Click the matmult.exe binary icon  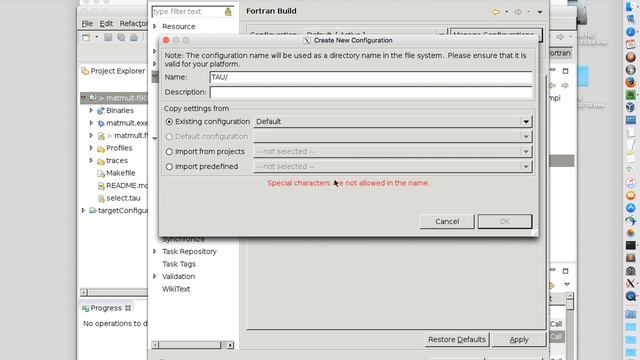click(101, 123)
